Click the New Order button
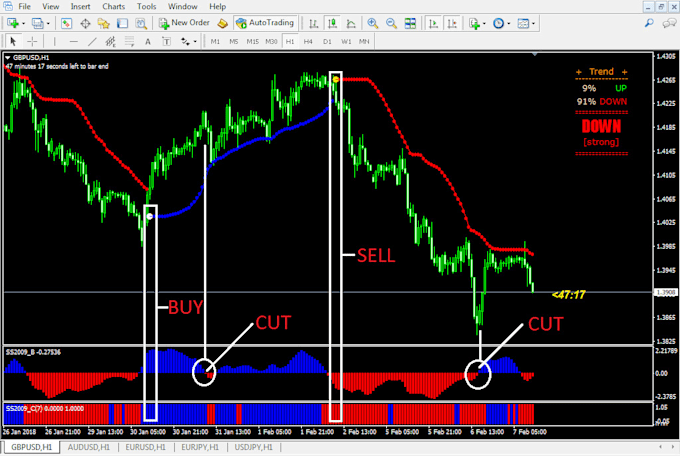This screenshot has width=680, height=456. (x=184, y=23)
